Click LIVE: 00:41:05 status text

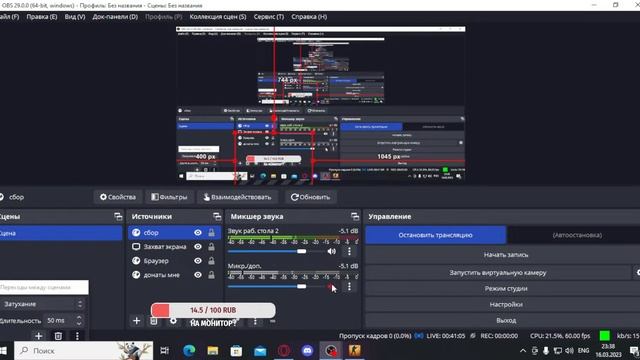pos(445,336)
